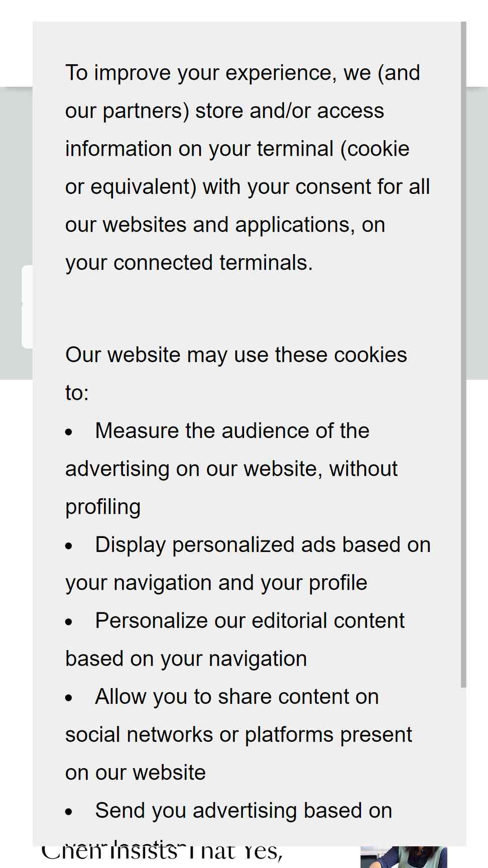
Task: Click the 'your connected terminals.' text
Action: click(x=189, y=263)
